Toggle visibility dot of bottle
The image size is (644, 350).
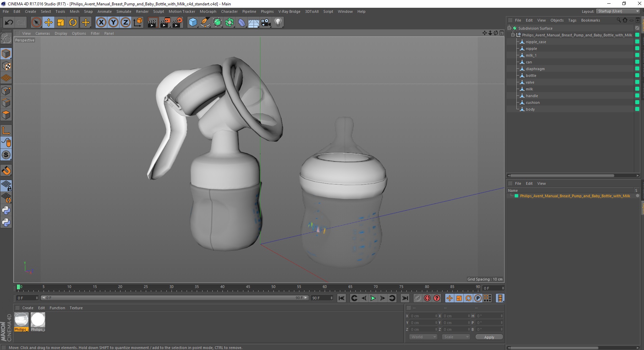(x=637, y=75)
